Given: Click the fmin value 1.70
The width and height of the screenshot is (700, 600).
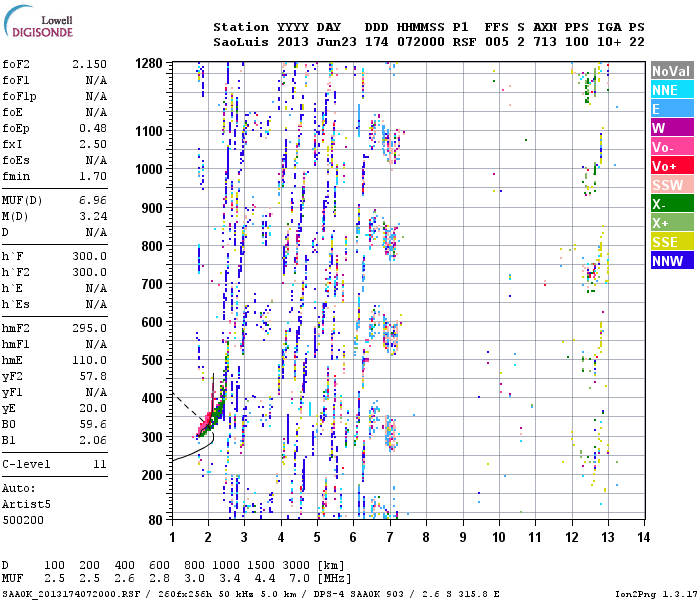Looking at the screenshot, I should coord(93,176).
